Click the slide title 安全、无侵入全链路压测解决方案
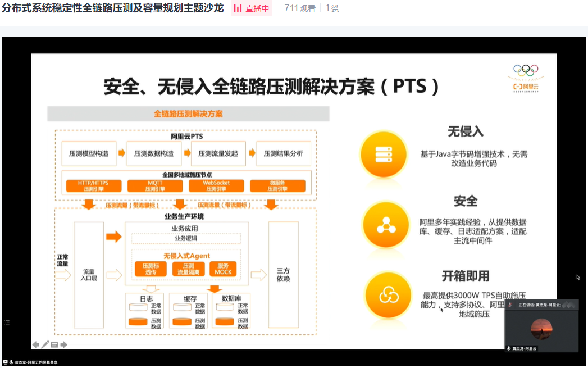588x368 pixels. coord(271,87)
